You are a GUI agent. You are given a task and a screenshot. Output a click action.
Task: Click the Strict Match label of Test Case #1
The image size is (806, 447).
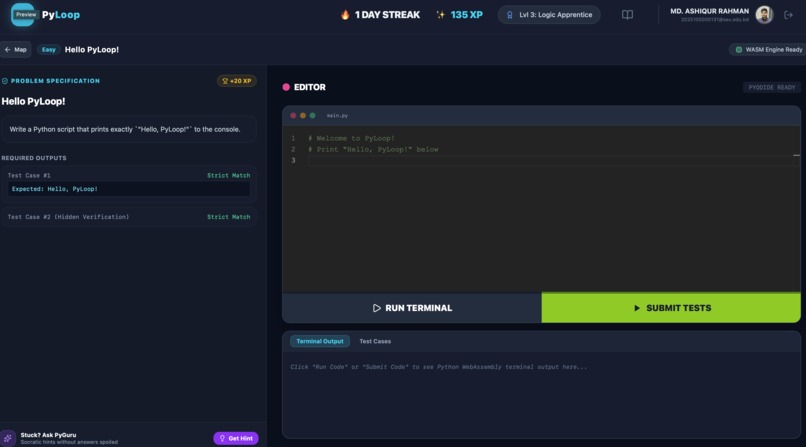pyautogui.click(x=228, y=176)
